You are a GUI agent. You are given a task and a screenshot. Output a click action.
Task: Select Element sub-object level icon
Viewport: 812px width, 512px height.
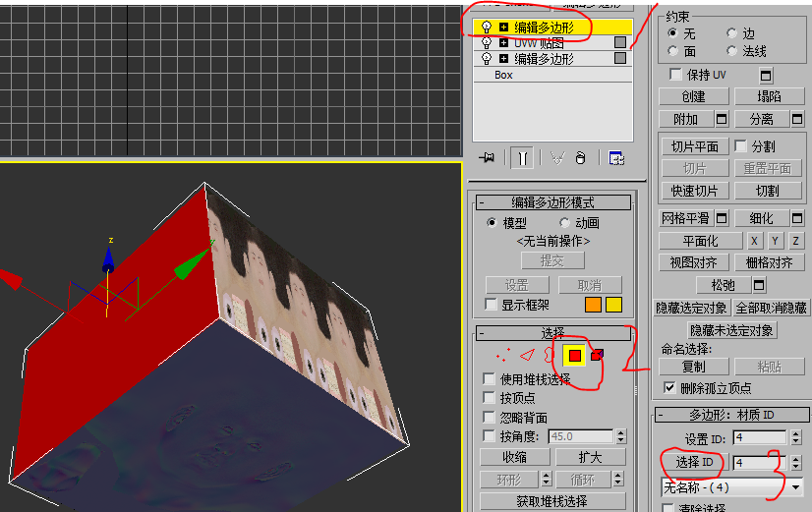coord(597,355)
